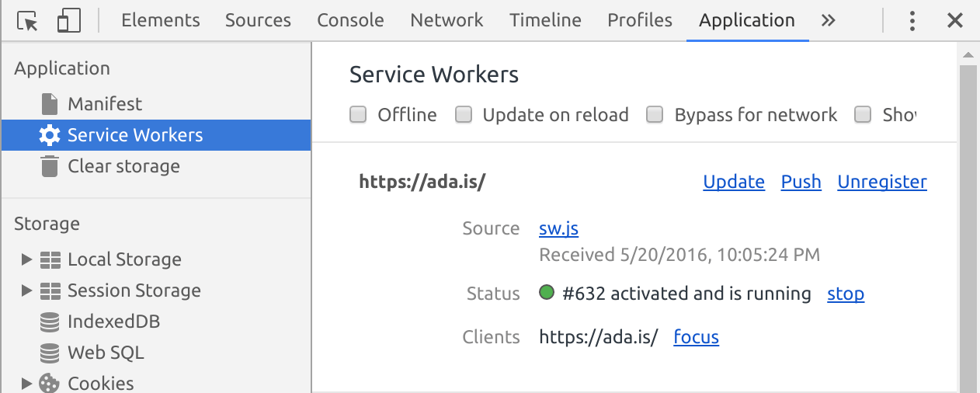The image size is (980, 393).
Task: Switch to the Network tab
Action: [x=447, y=21]
